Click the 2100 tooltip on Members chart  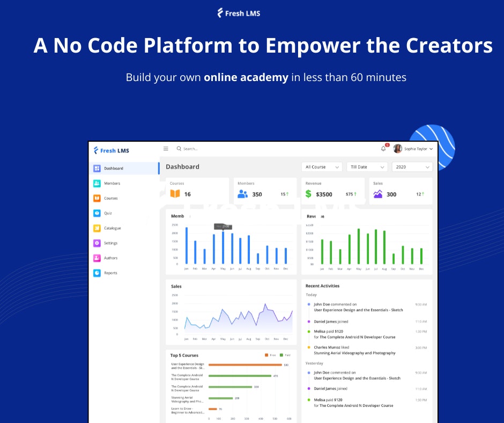tap(223, 227)
